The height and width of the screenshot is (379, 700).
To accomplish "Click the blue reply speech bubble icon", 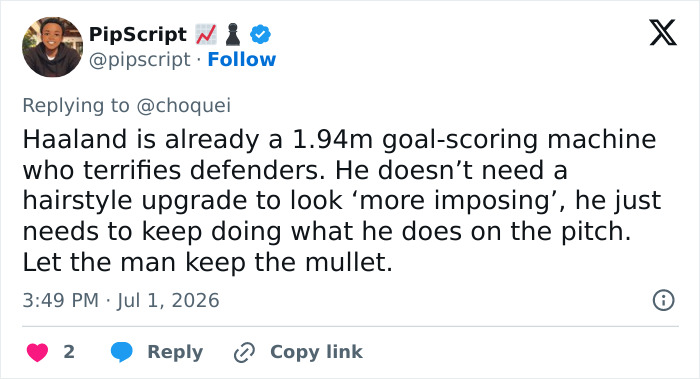I will [x=121, y=352].
